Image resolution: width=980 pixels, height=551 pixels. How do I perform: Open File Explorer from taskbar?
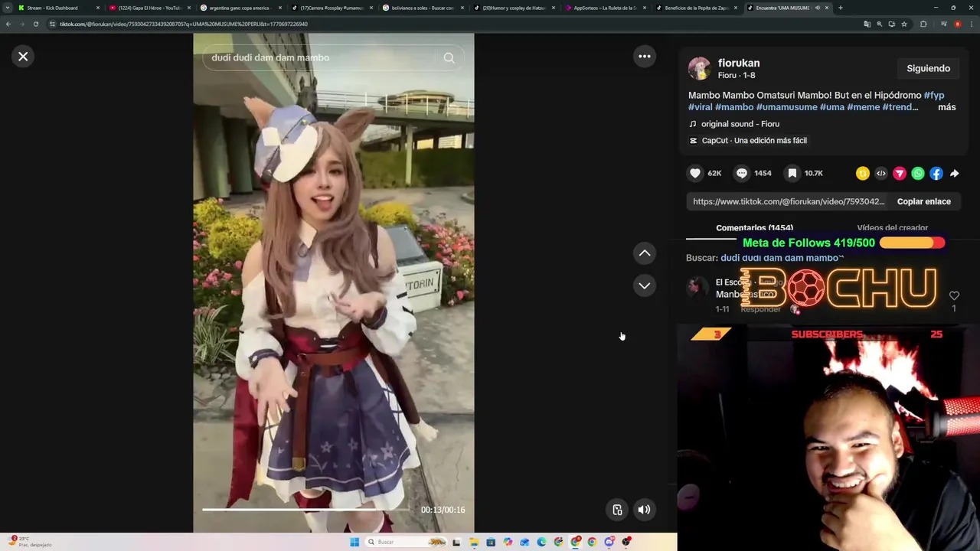(x=474, y=542)
